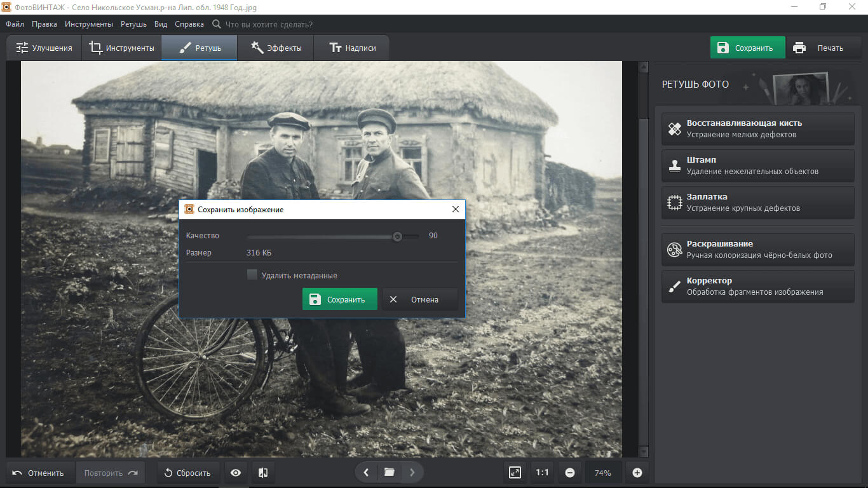
Task: Open the Файл menu
Action: click(15, 24)
